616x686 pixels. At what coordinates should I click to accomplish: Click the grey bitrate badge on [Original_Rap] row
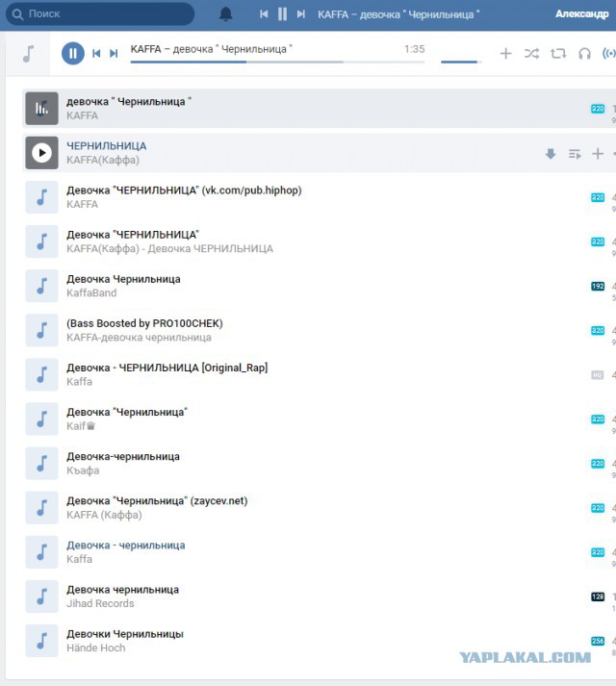coord(598,375)
